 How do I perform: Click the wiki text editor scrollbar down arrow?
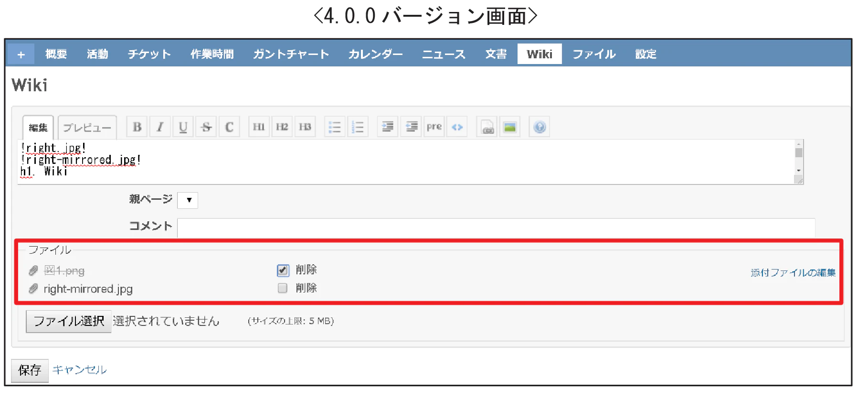(x=798, y=170)
